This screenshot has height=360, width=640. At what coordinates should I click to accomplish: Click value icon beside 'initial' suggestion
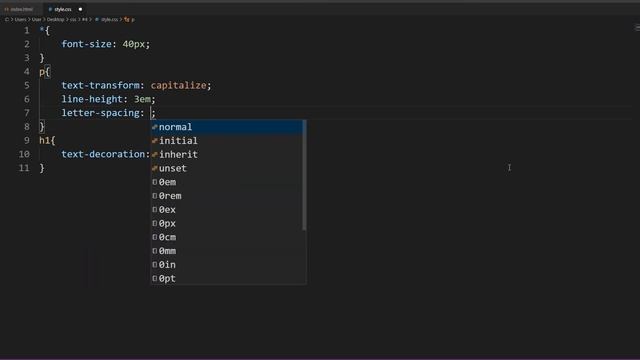155,141
